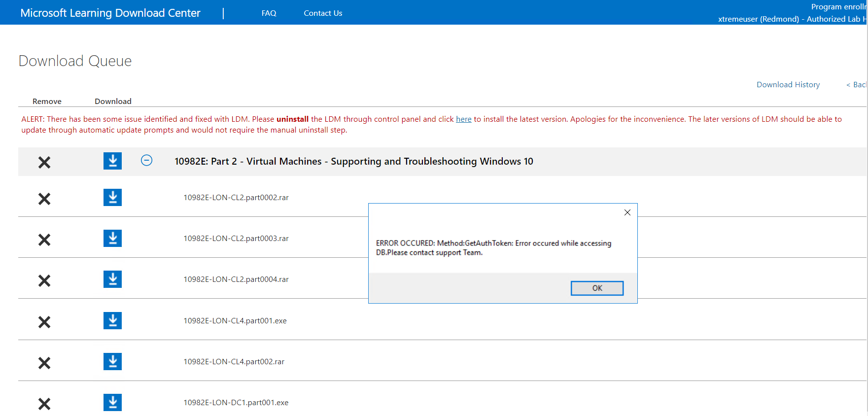Click the Download Queue heading

75,61
